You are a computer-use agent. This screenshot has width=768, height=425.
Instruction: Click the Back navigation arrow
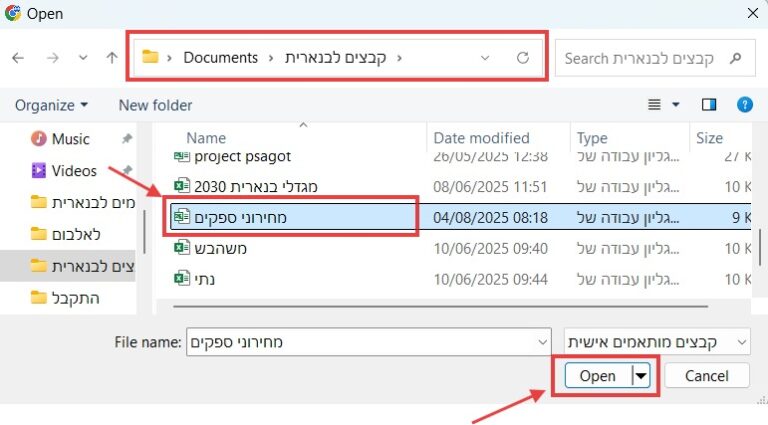point(18,58)
